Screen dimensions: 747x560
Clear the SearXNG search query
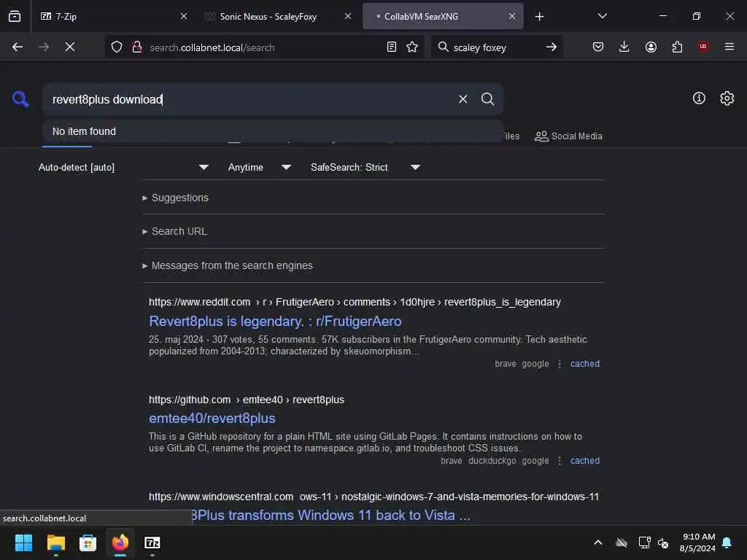(462, 99)
